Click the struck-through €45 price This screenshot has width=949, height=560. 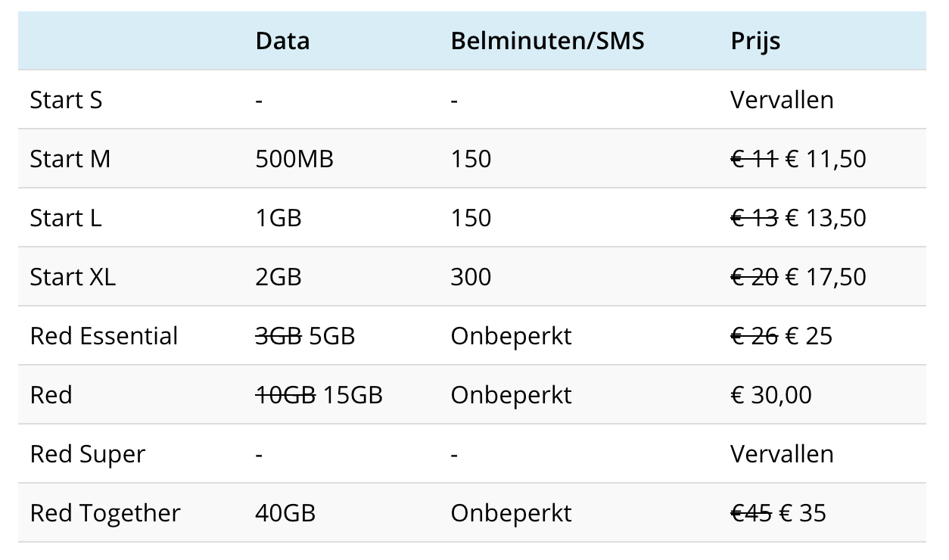(x=751, y=513)
